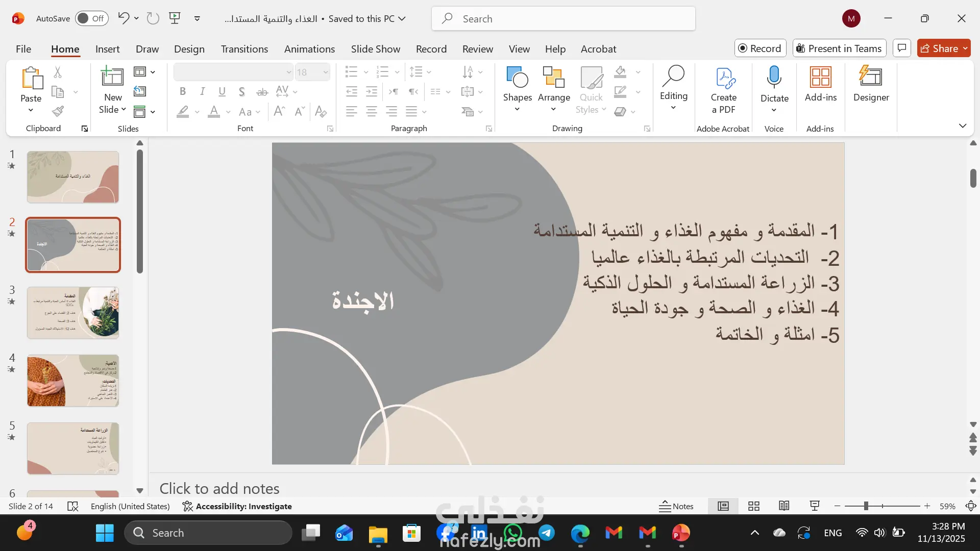This screenshot has height=551, width=980.
Task: Switch to Slide Sorter view icon
Action: click(x=753, y=506)
